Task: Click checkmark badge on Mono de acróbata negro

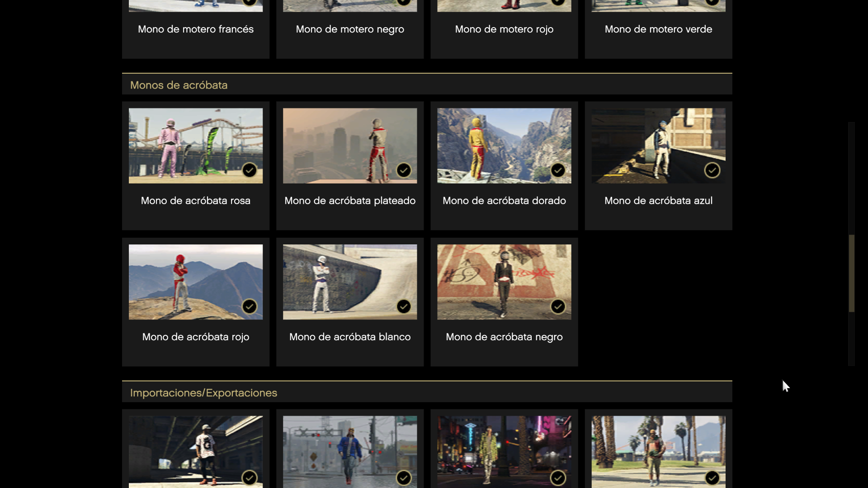Action: (x=558, y=307)
